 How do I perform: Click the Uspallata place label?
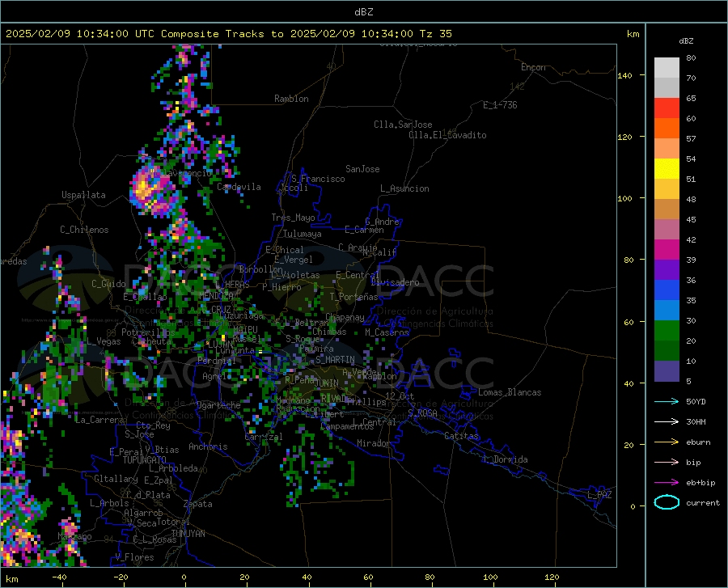[x=83, y=195]
